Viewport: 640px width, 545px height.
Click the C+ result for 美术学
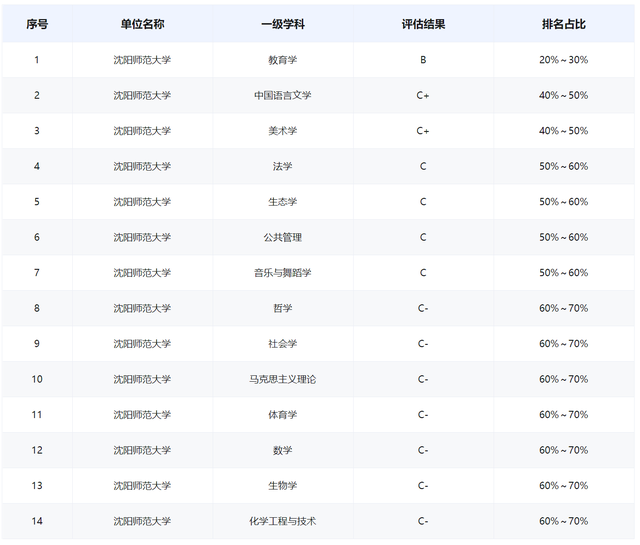(x=423, y=131)
